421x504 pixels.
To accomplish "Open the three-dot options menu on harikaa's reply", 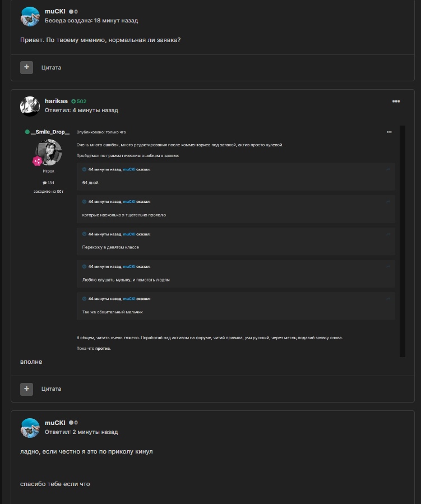I will (396, 101).
